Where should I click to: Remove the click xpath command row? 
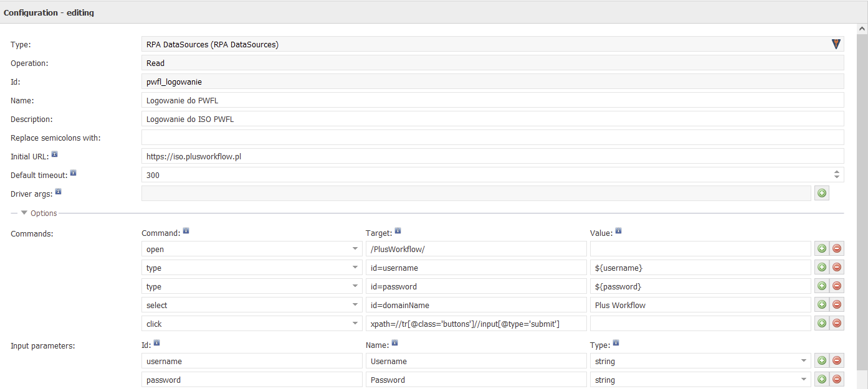[x=837, y=324]
